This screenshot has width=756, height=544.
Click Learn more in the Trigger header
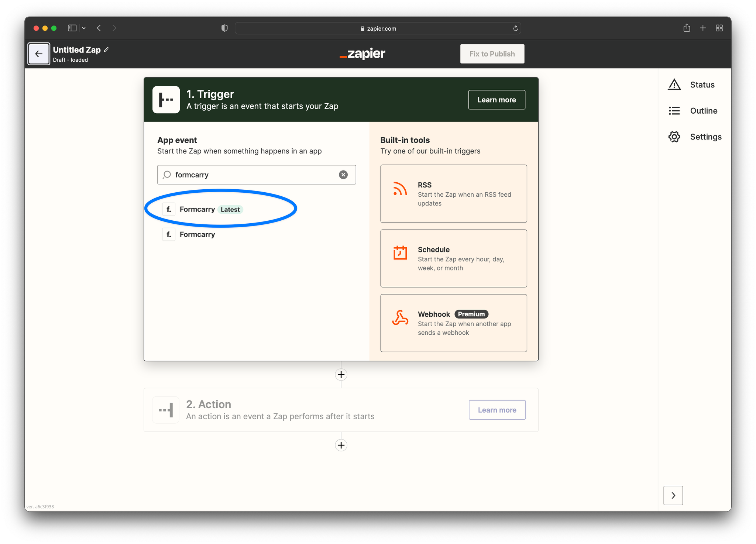coord(496,100)
